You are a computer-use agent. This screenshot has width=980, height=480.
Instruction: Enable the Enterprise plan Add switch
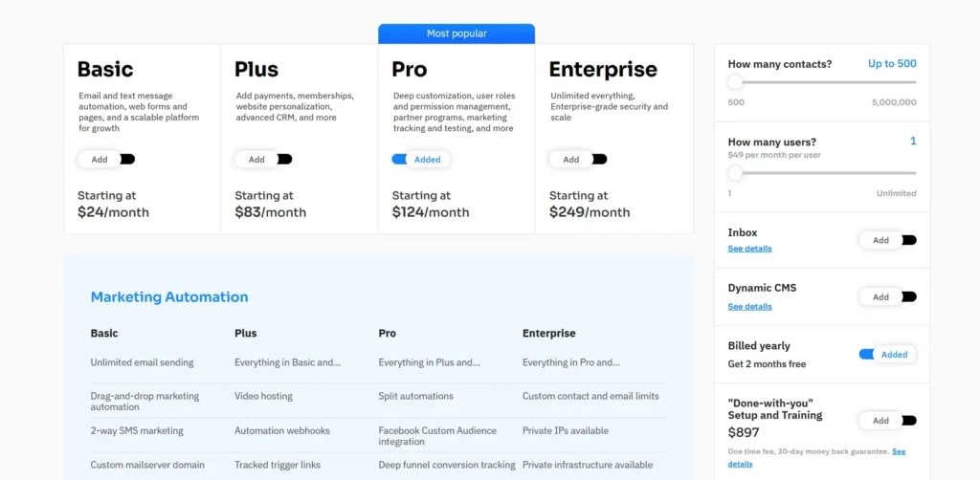[578, 159]
